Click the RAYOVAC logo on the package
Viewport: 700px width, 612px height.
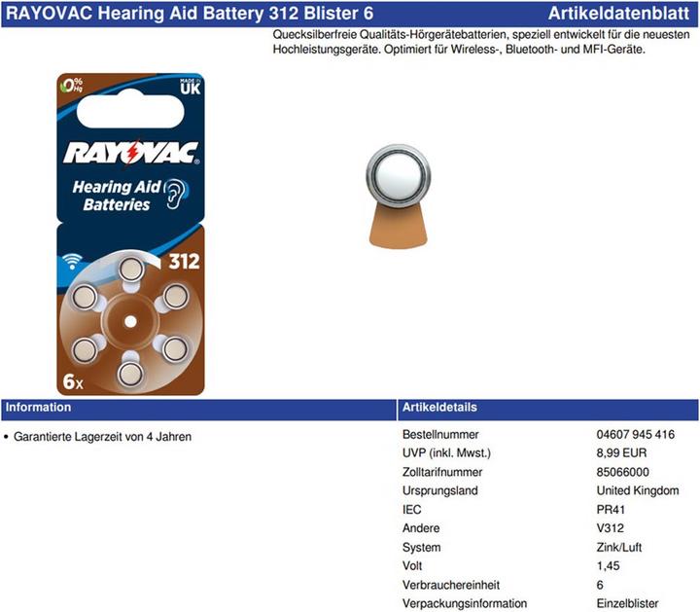click(x=130, y=153)
